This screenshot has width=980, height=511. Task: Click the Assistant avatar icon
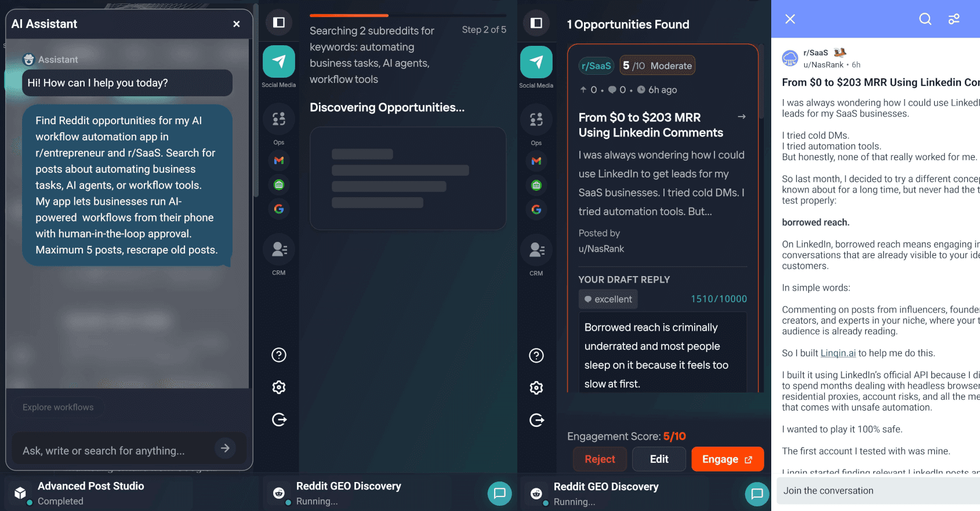pos(28,59)
